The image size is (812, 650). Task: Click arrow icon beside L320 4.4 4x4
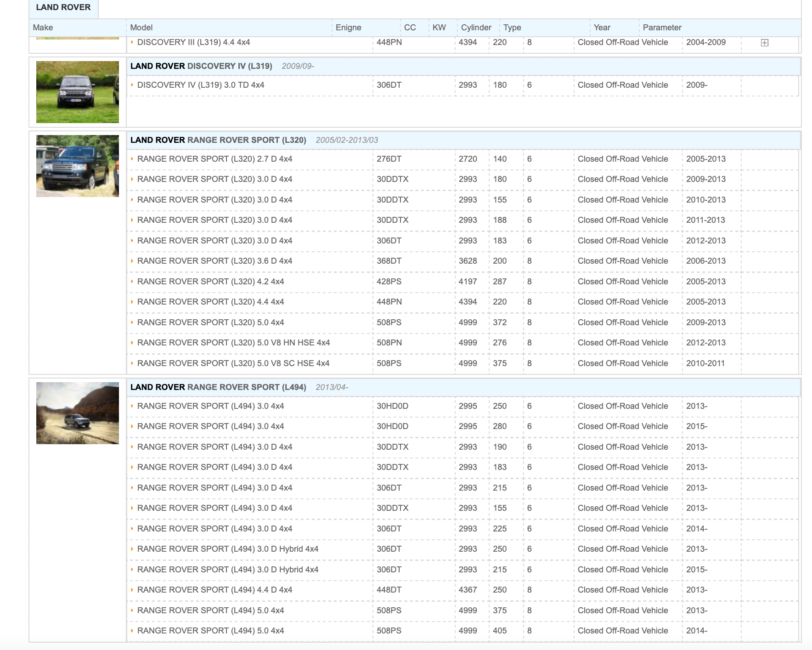click(x=132, y=302)
